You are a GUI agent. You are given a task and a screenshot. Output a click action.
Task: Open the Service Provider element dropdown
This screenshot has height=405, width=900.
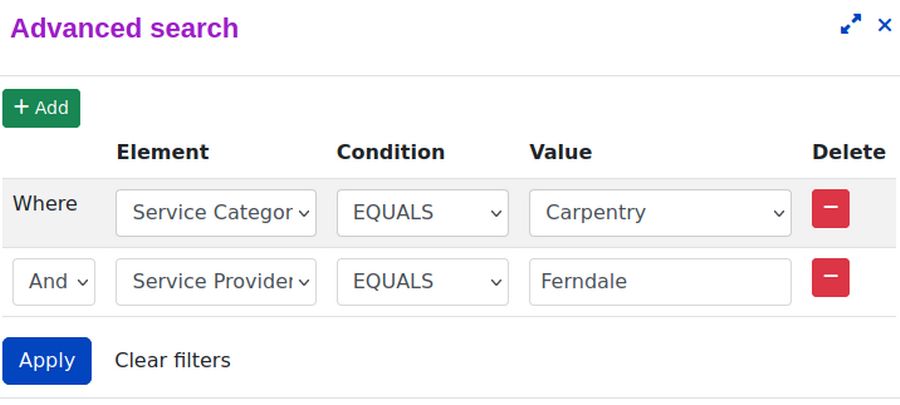pos(216,282)
